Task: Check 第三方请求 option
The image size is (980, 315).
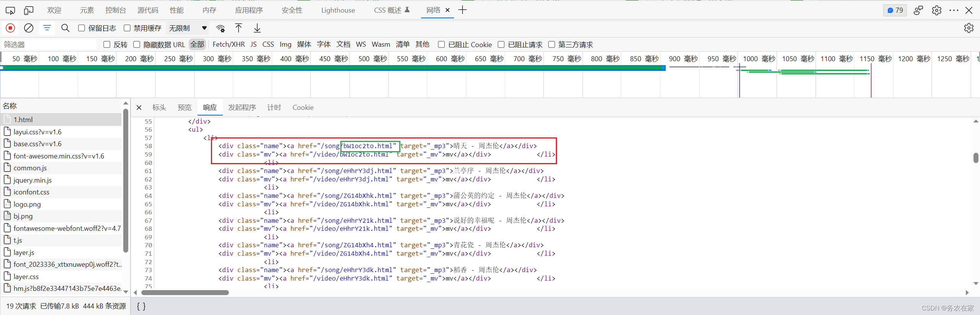Action: click(552, 44)
